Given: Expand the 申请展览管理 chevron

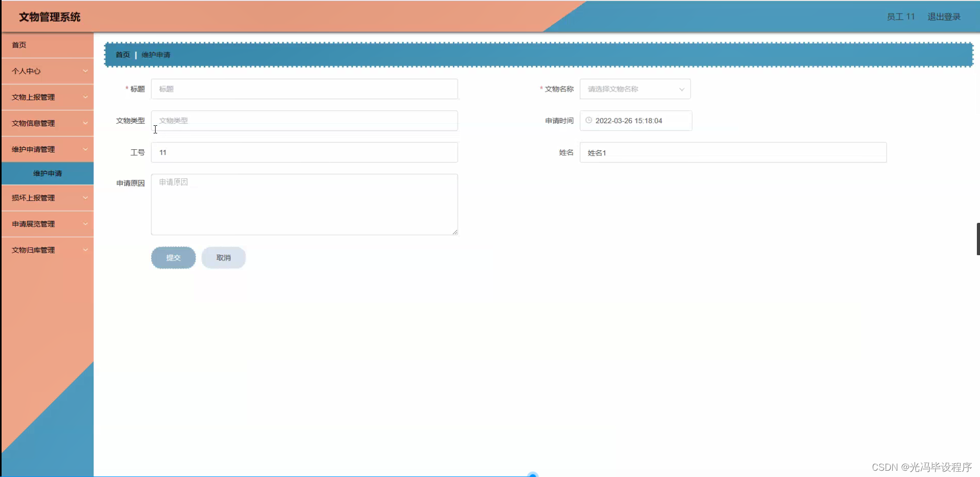Looking at the screenshot, I should pos(85,224).
